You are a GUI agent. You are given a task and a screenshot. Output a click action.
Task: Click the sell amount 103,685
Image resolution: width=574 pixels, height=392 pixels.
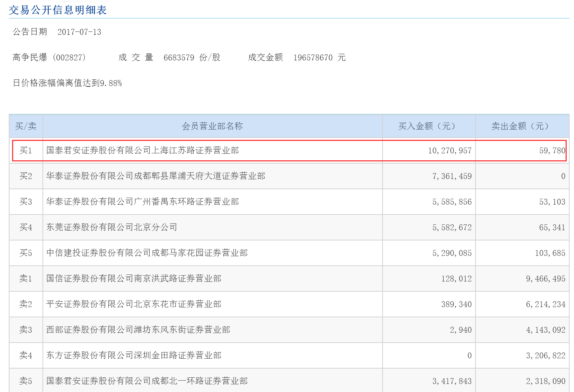(550, 253)
